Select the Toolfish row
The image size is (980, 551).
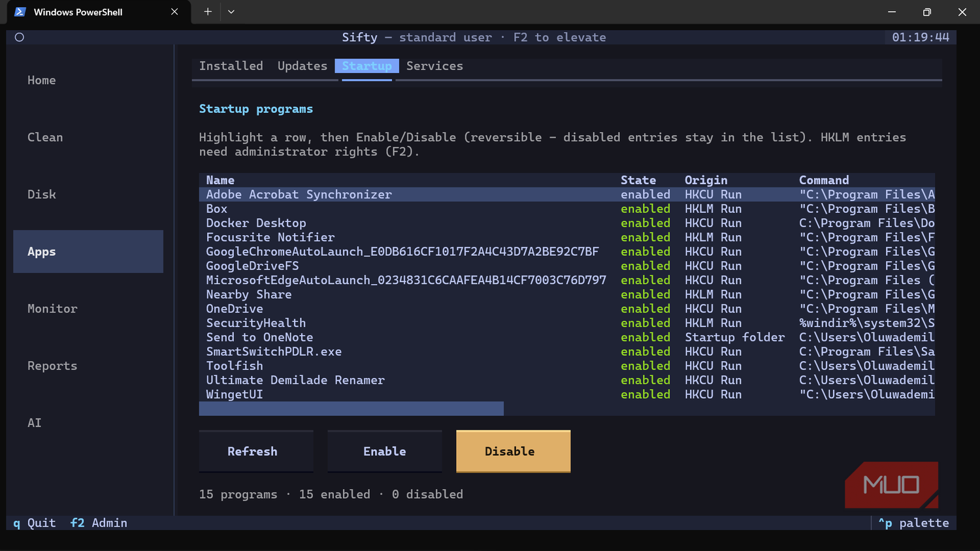(567, 366)
